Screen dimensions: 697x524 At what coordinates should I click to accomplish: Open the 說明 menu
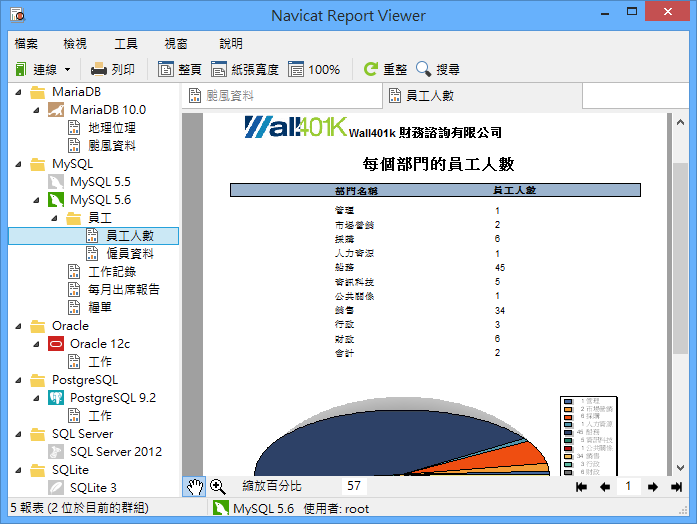click(x=231, y=44)
